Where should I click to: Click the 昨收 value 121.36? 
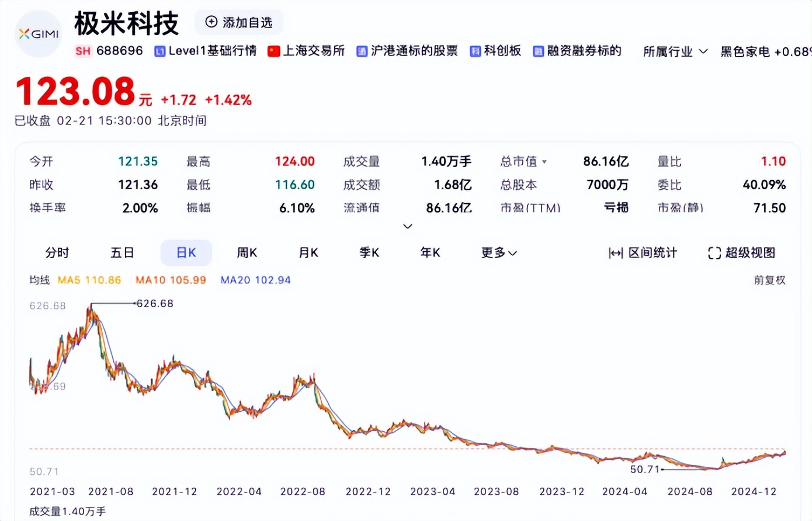(x=138, y=185)
